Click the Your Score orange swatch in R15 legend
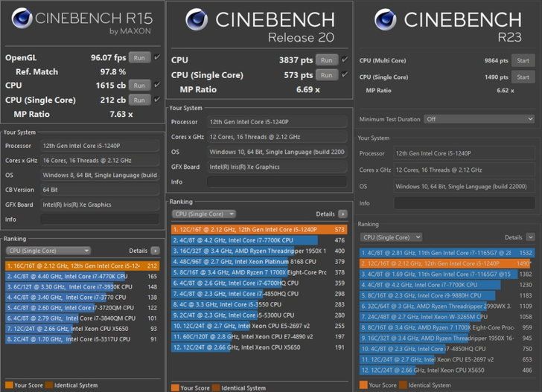 pyautogui.click(x=9, y=385)
